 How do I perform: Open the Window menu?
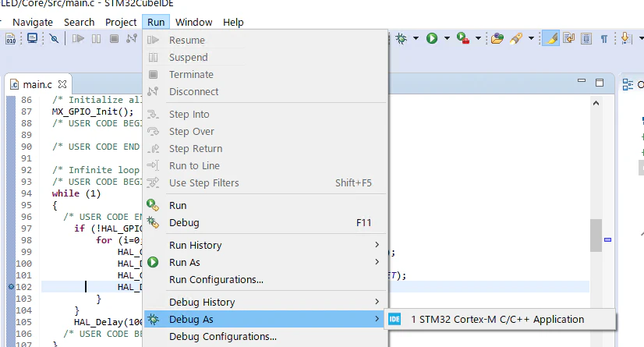tap(194, 22)
